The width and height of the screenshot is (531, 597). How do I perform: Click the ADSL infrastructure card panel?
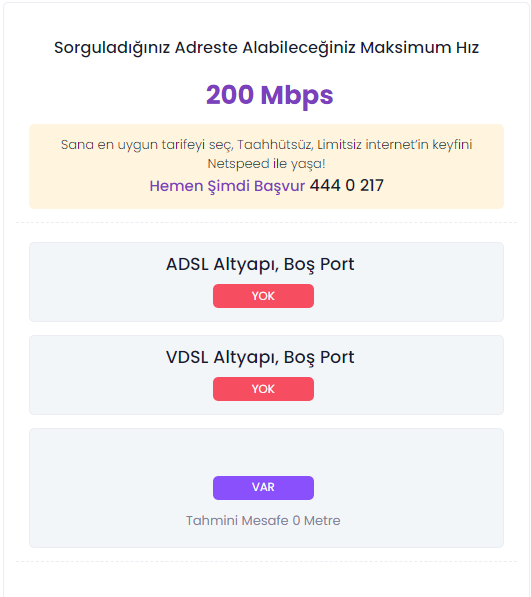click(266, 282)
